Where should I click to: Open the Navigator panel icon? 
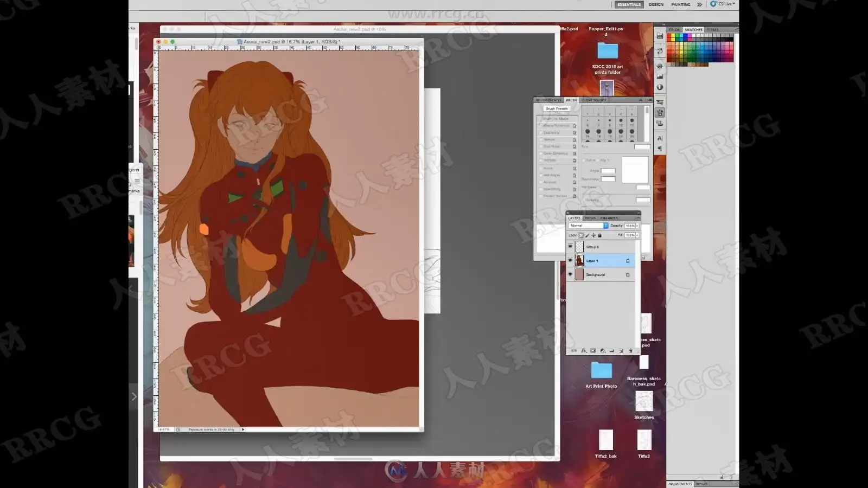pos(660,66)
